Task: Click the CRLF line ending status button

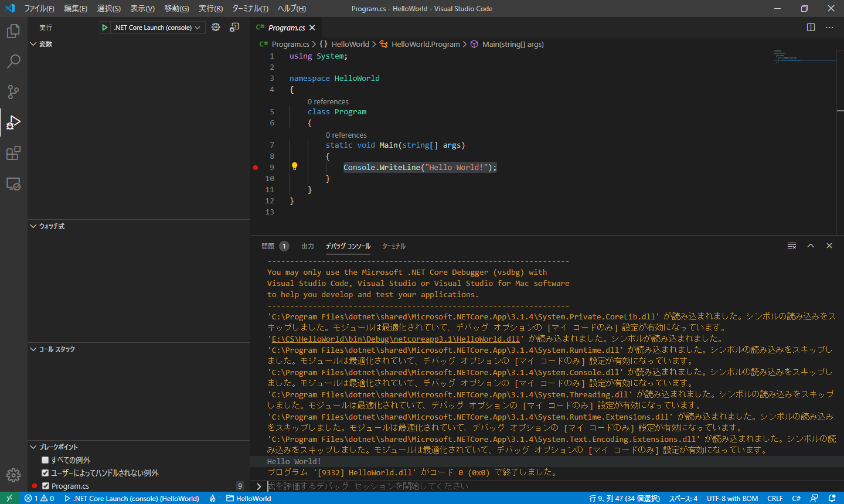Action: (x=775, y=499)
